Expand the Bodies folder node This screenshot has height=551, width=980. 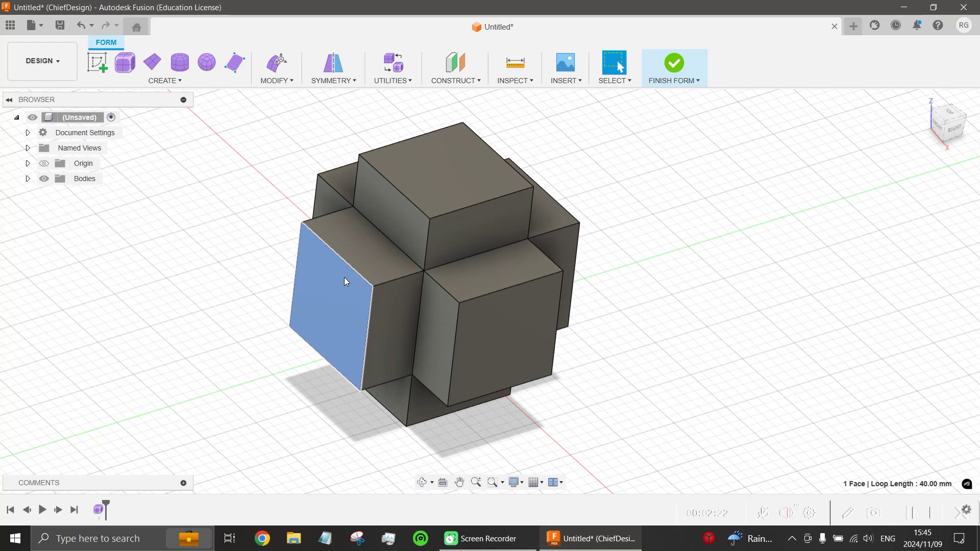click(x=28, y=179)
